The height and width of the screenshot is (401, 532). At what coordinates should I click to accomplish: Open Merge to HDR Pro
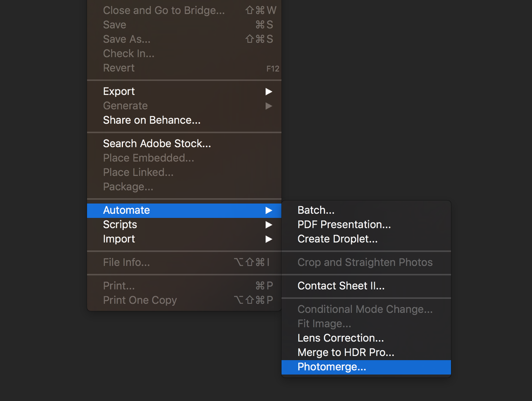point(346,353)
